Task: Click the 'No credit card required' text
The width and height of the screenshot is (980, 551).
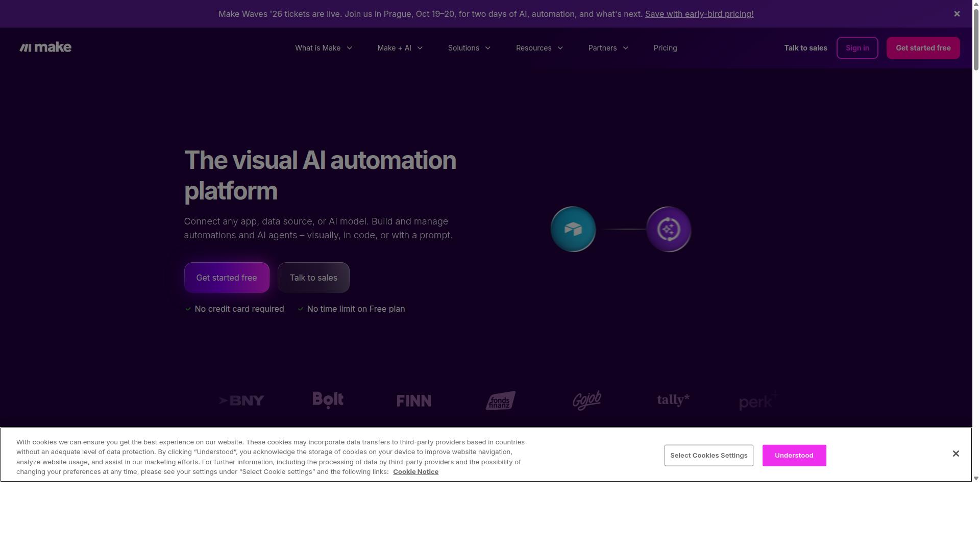Action: click(239, 309)
